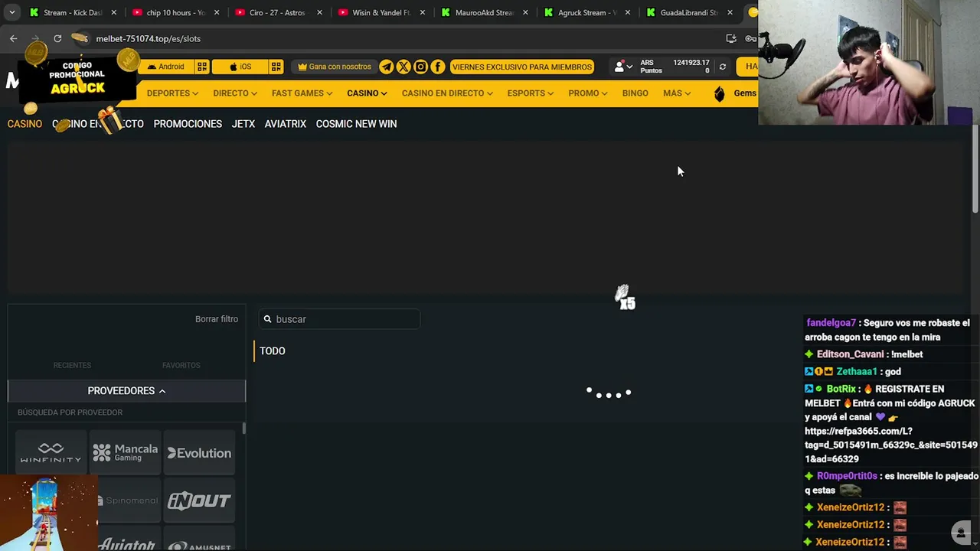Viewport: 980px width, 551px height.
Task: Open the tab search dropdown arrow
Action: click(x=11, y=12)
